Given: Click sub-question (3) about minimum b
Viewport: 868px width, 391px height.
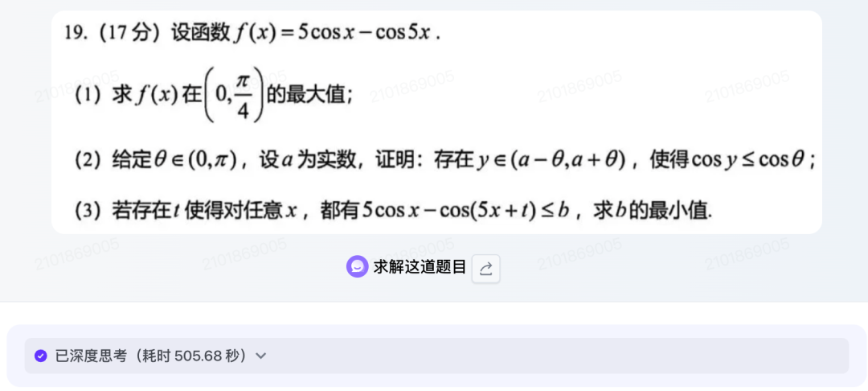Looking at the screenshot, I should (392, 211).
